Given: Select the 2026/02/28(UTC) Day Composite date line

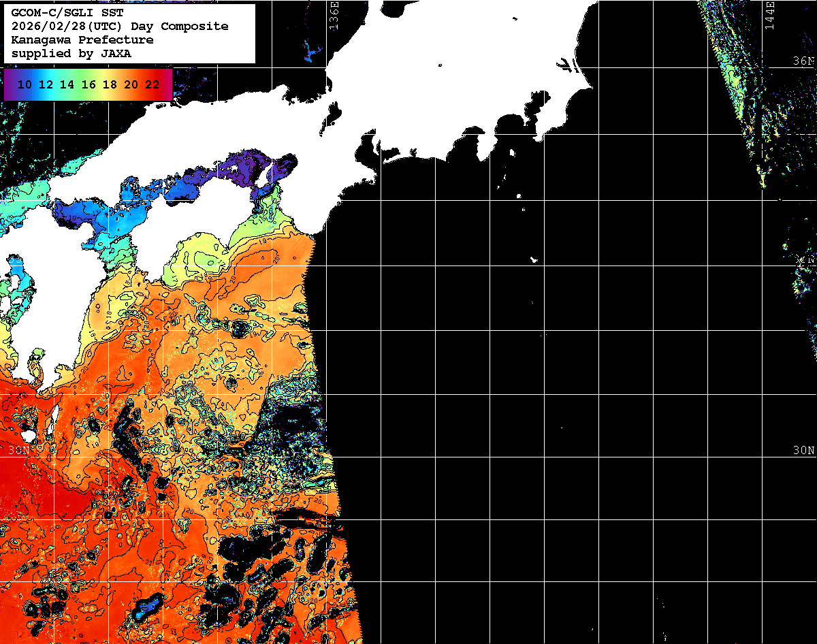Looking at the screenshot, I should 120,27.
